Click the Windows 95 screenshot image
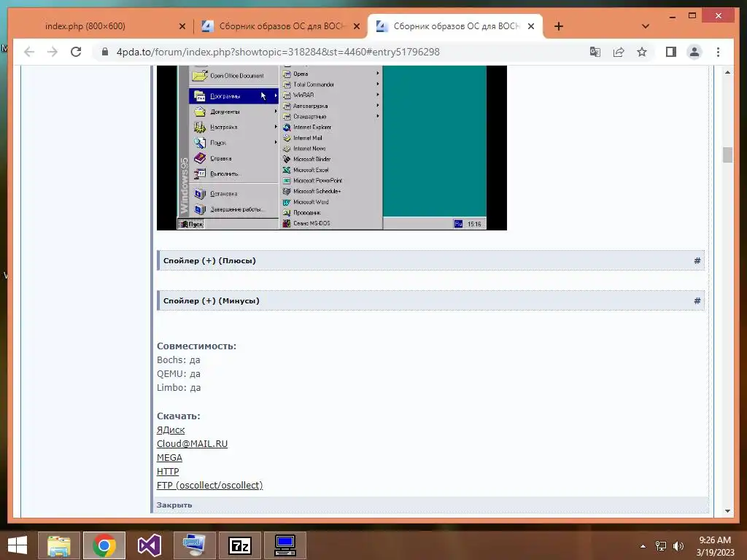The image size is (747, 560). click(x=332, y=147)
